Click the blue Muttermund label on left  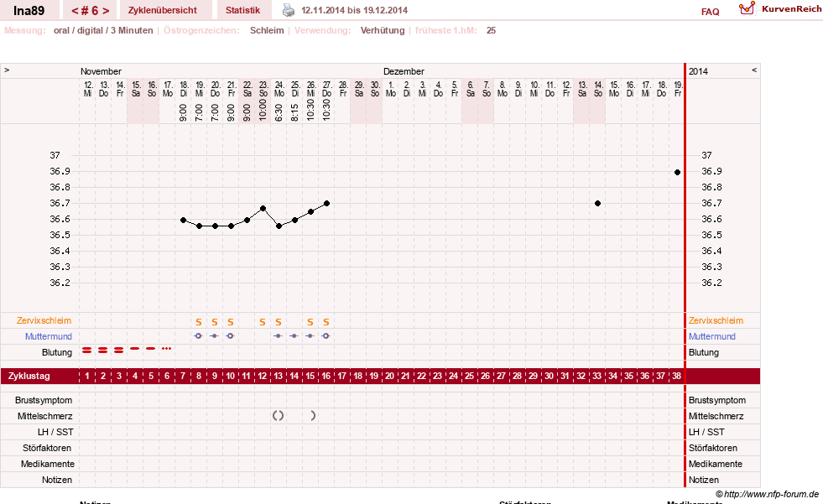point(49,336)
